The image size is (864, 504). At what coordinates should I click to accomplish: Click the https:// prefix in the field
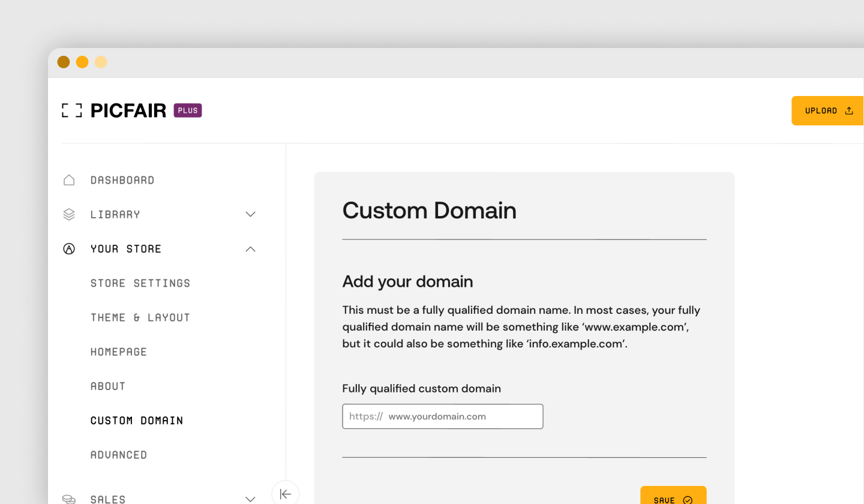(x=366, y=416)
